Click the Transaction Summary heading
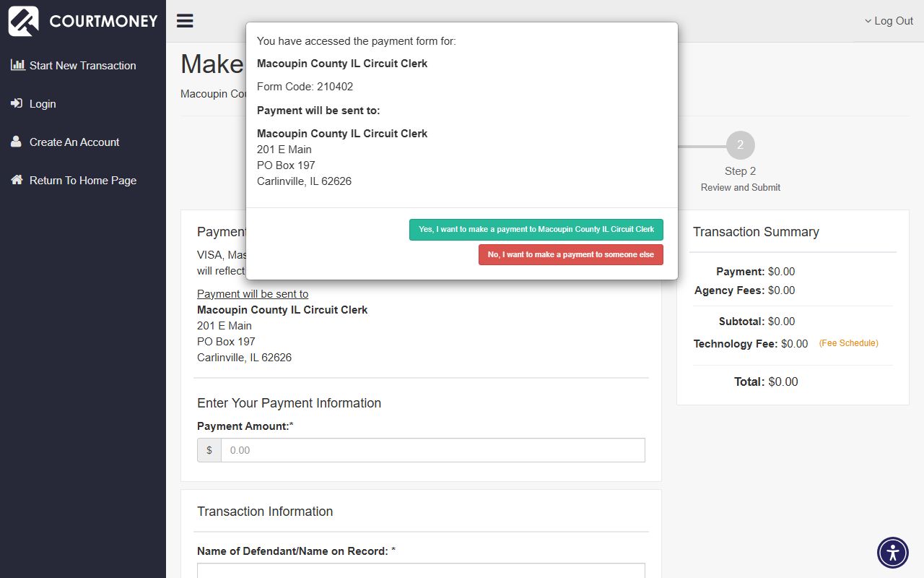This screenshot has width=924, height=578. click(x=756, y=232)
